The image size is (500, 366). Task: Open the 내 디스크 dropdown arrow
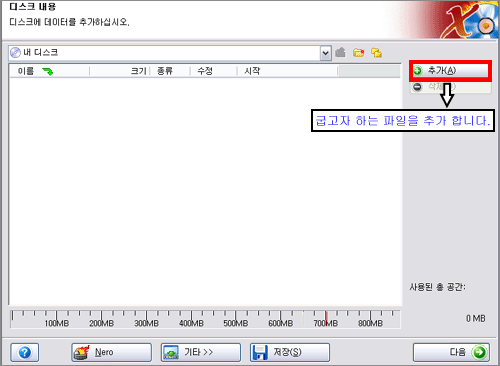point(326,53)
